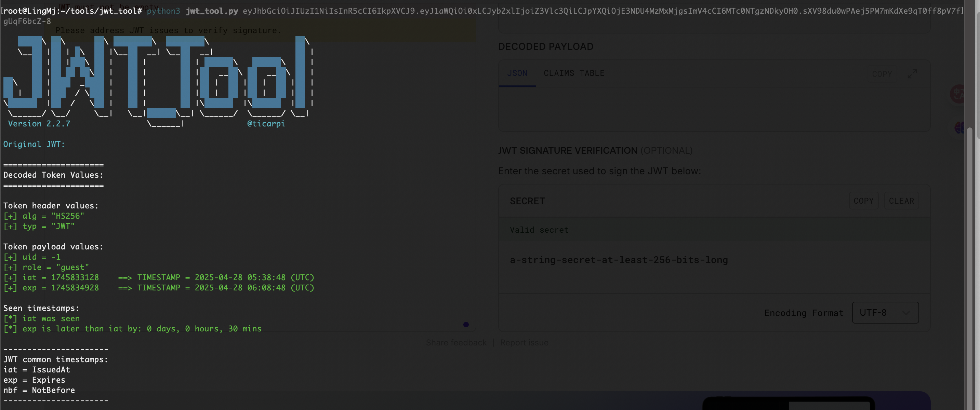The width and height of the screenshot is (980, 410).
Task: Click the 'iat was seen' line
Action: 41,318
